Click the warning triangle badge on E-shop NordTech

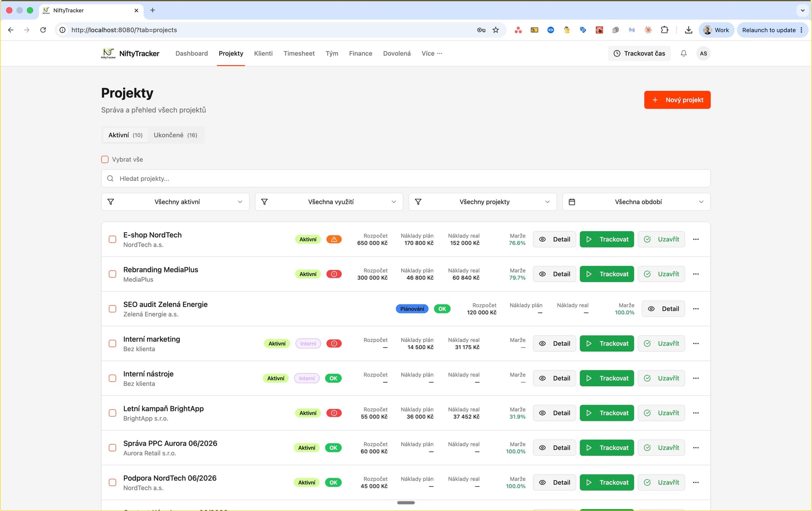coord(334,239)
